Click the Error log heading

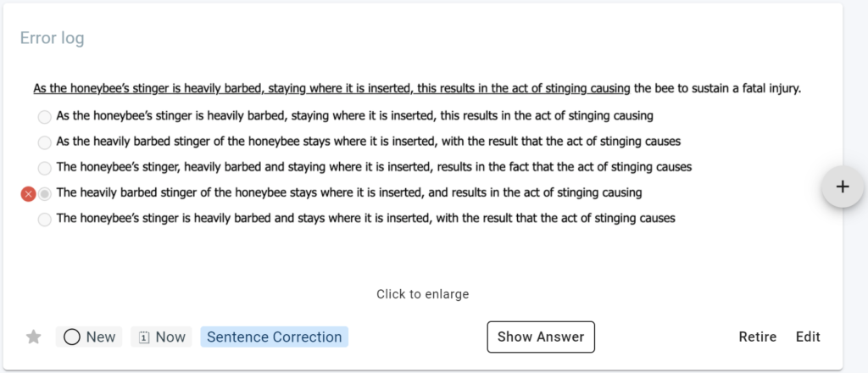click(52, 38)
